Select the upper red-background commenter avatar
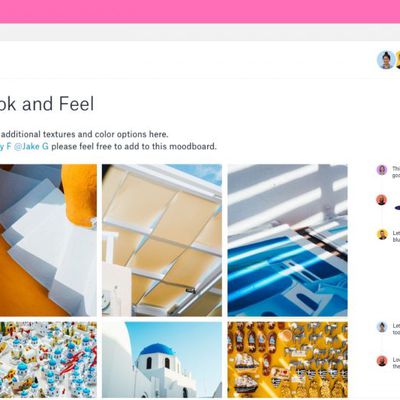 382,200
